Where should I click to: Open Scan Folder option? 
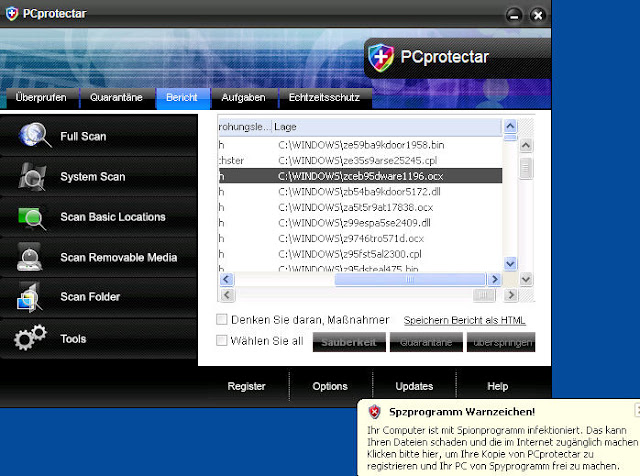pyautogui.click(x=99, y=297)
